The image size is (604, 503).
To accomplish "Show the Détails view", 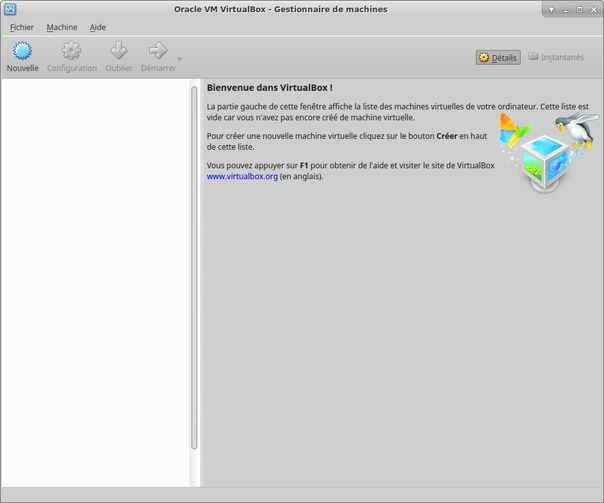I will 498,57.
